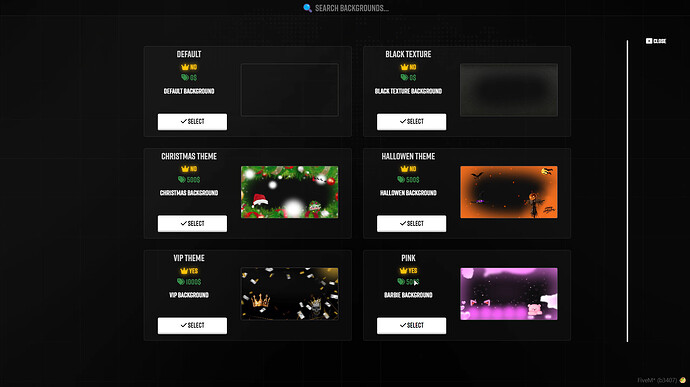The width and height of the screenshot is (690, 387).
Task: Click the crown icon on VIP Theme card
Action: click(x=184, y=271)
